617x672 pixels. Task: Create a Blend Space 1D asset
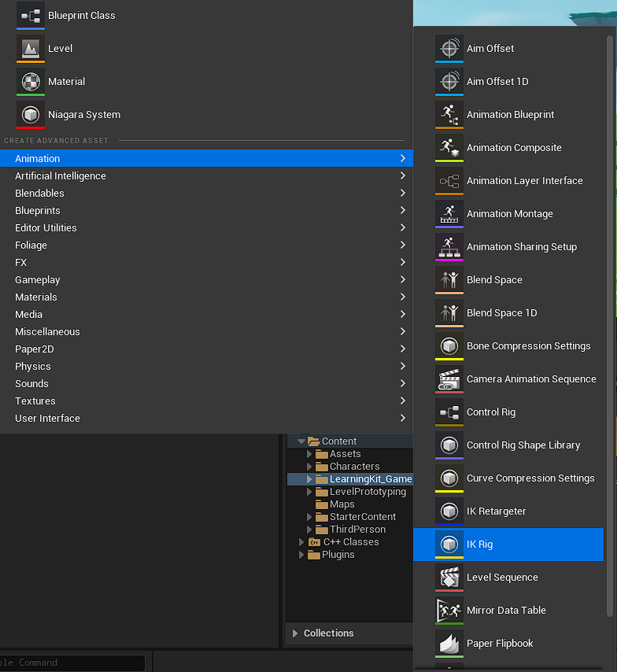click(508, 312)
